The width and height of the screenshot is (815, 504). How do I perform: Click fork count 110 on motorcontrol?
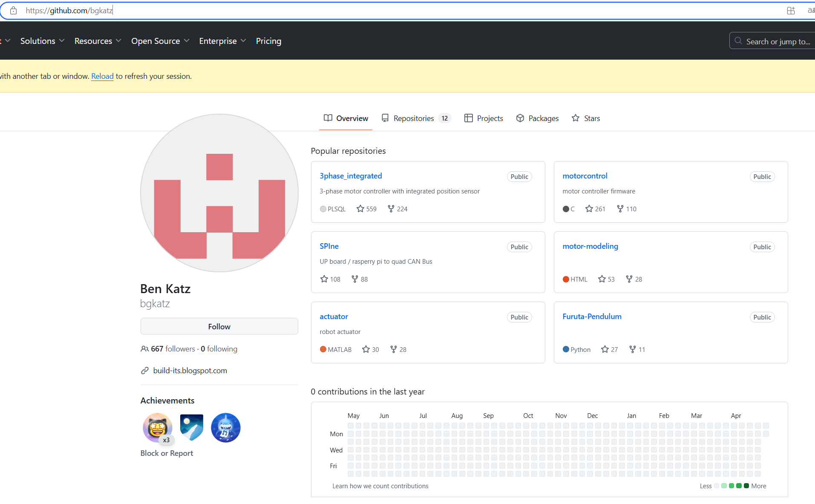click(x=626, y=209)
